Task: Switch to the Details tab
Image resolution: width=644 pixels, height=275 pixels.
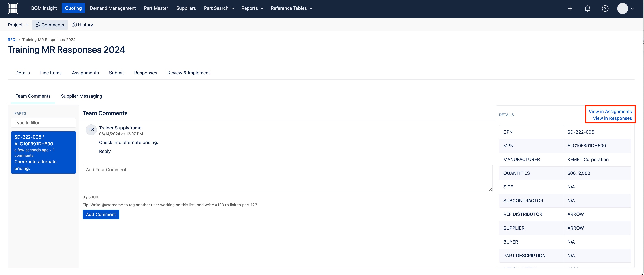Action: [x=23, y=73]
